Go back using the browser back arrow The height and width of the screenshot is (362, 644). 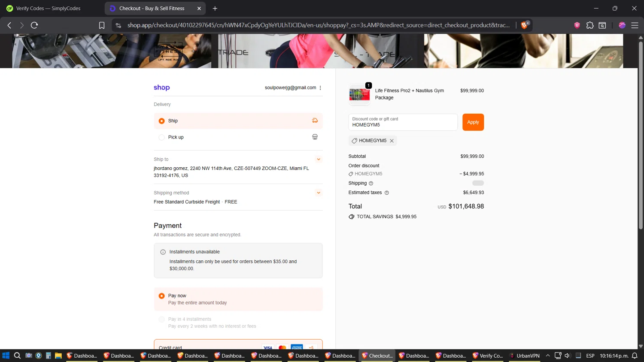(9, 25)
